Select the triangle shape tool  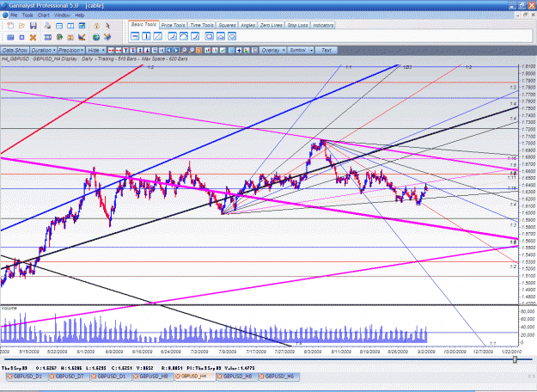[221, 36]
